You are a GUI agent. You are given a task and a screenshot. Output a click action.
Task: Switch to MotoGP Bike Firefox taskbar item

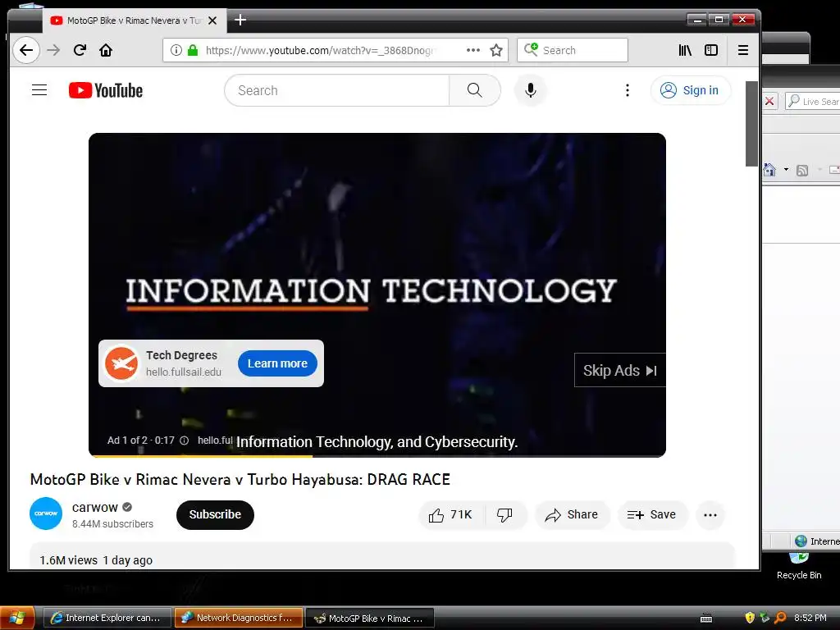click(370, 619)
